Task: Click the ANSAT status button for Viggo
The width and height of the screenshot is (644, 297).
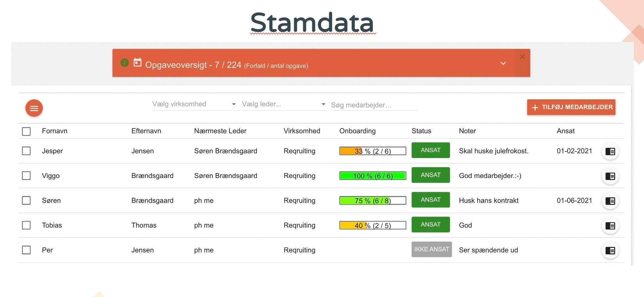Action: 431,175
